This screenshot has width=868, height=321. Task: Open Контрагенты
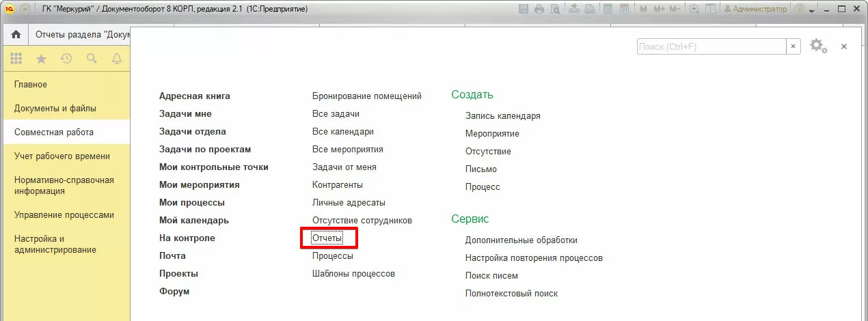(x=338, y=185)
